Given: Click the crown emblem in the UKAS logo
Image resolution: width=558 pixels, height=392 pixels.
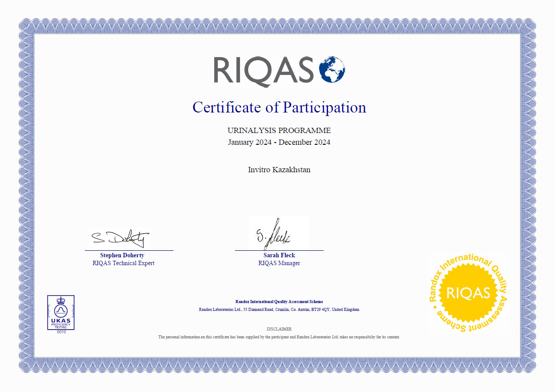Looking at the screenshot, I should [61, 300].
